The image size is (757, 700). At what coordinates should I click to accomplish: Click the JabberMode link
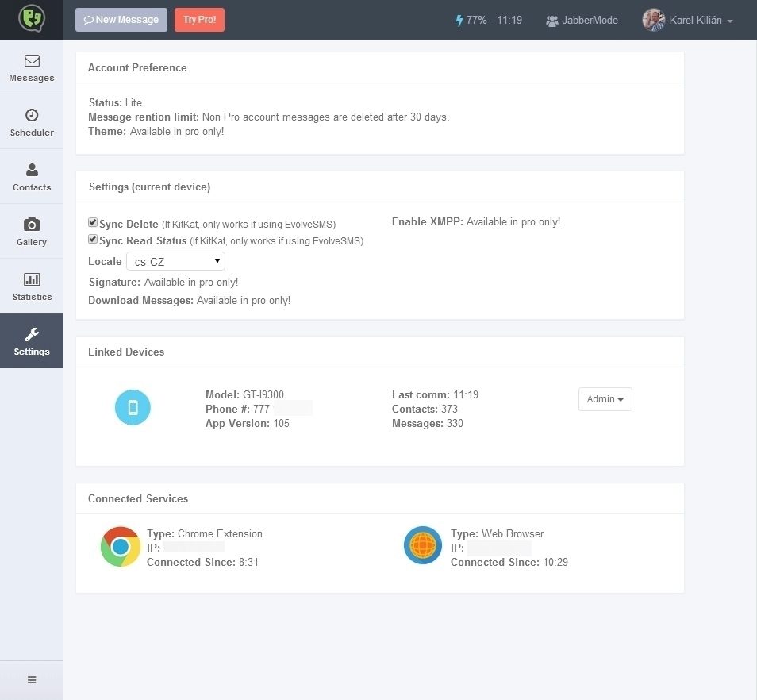pyautogui.click(x=582, y=21)
